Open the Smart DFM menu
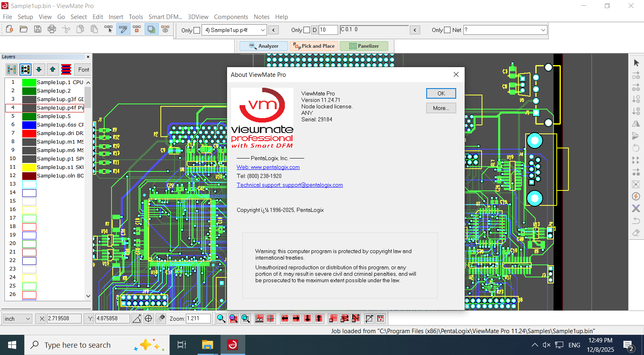 point(165,17)
